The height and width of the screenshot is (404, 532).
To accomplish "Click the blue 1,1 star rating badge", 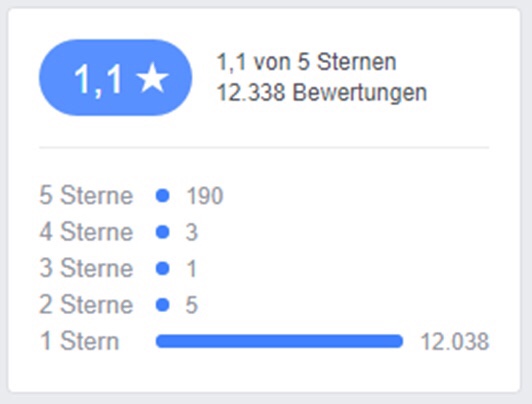I will click(x=115, y=78).
